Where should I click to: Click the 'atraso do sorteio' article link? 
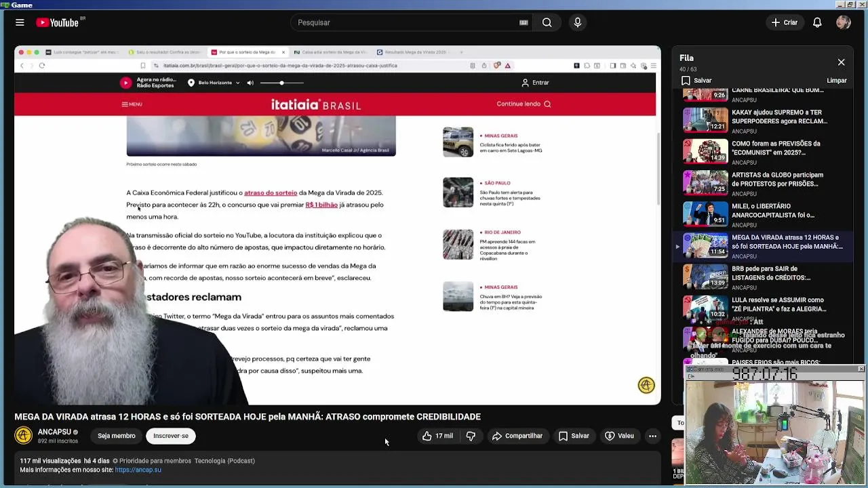point(271,193)
